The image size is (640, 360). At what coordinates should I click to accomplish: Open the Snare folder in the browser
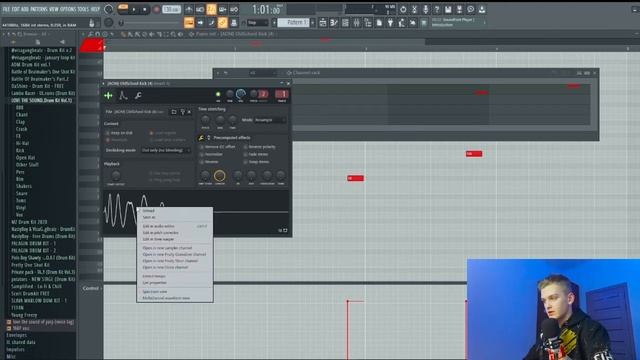(22, 193)
